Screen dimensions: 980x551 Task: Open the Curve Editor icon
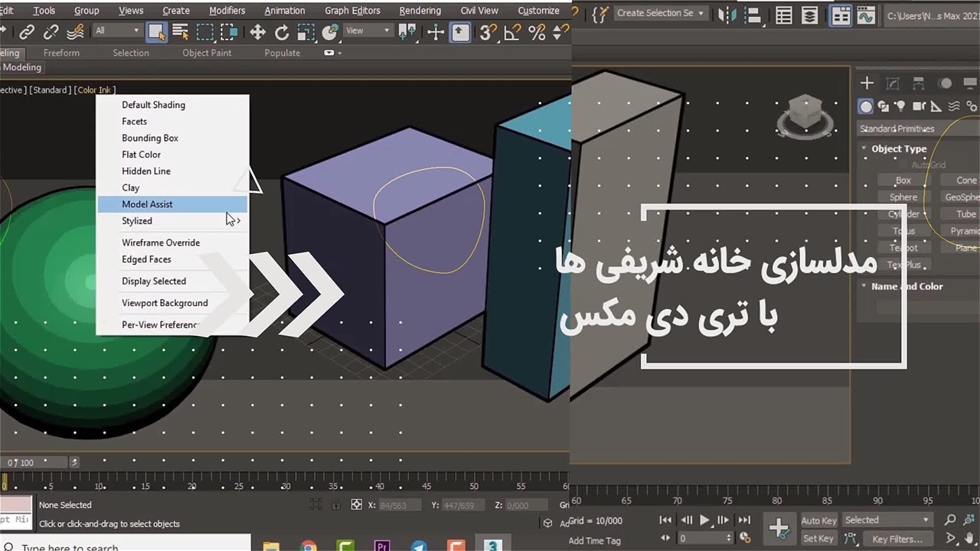pyautogui.click(x=865, y=15)
